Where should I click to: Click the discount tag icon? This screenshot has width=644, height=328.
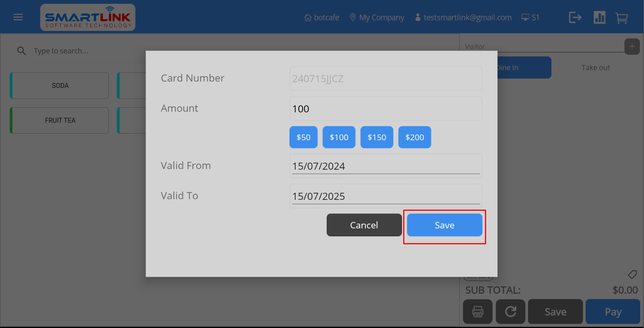pyautogui.click(x=632, y=274)
